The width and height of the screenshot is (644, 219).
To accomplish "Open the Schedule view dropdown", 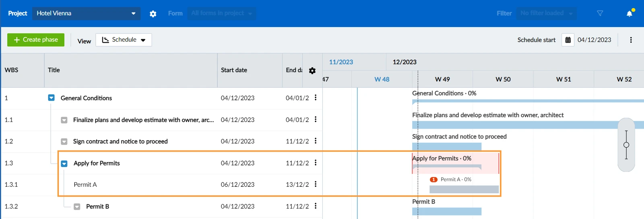I will click(124, 40).
